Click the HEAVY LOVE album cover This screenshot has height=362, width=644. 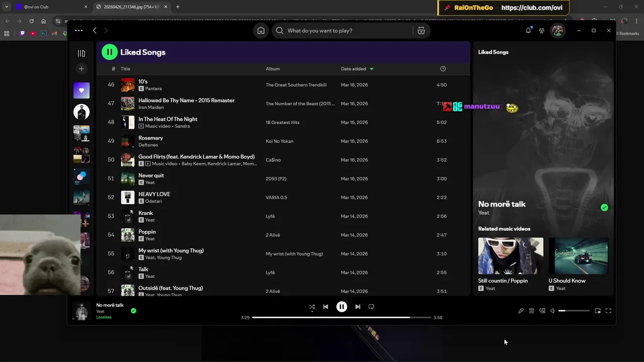coord(128,198)
